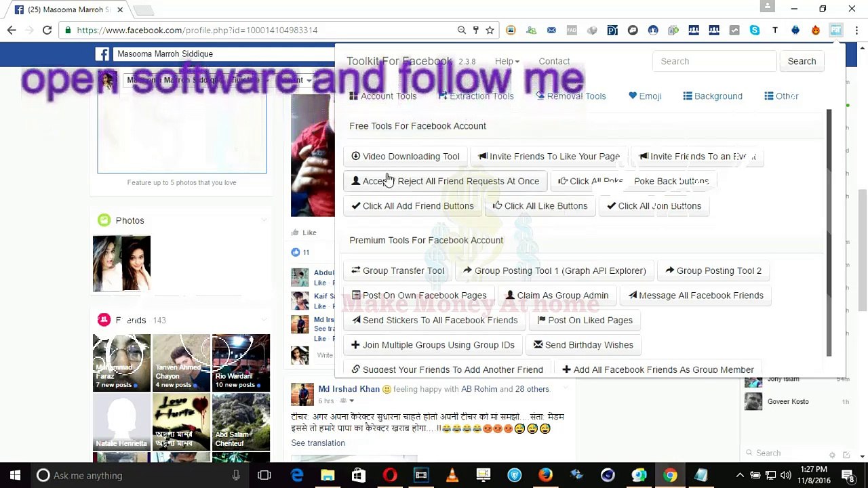The width and height of the screenshot is (868, 488).
Task: Open the AB Rohim profile link
Action: pos(479,389)
